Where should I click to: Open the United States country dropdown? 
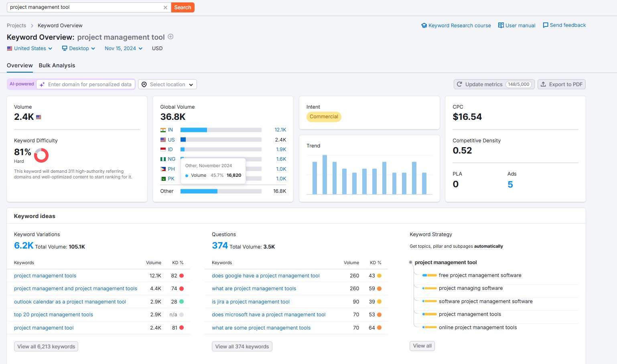(30, 49)
